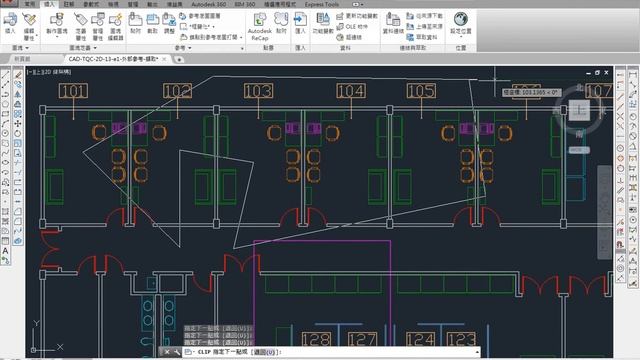Open the 參考 panel dialog launcher arrow

pyautogui.click(x=242, y=48)
